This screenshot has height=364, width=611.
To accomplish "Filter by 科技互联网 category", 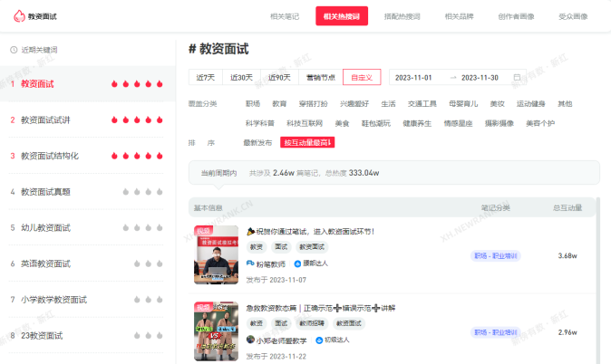I will coord(305,123).
